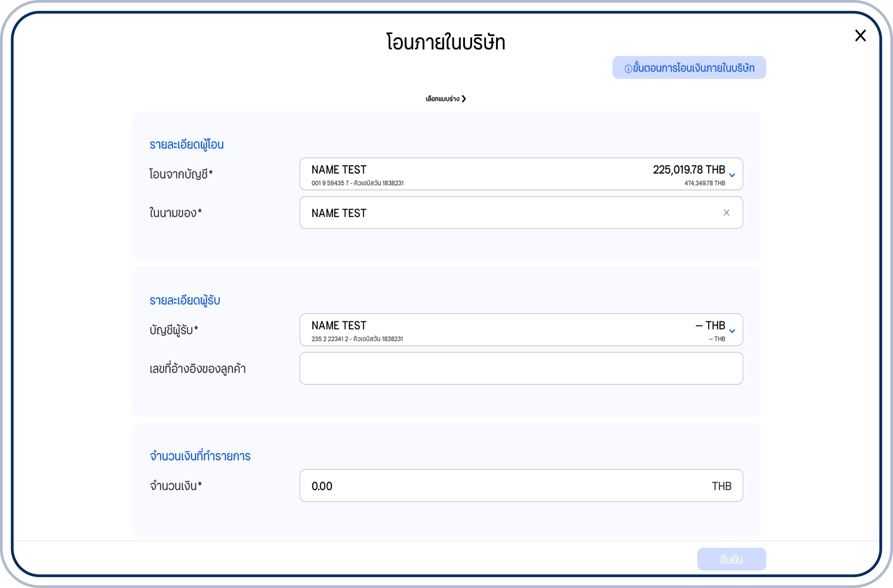Click the จำนวนเงินที่ทำรายการ section heading
This screenshot has width=893, height=588.
[x=200, y=456]
